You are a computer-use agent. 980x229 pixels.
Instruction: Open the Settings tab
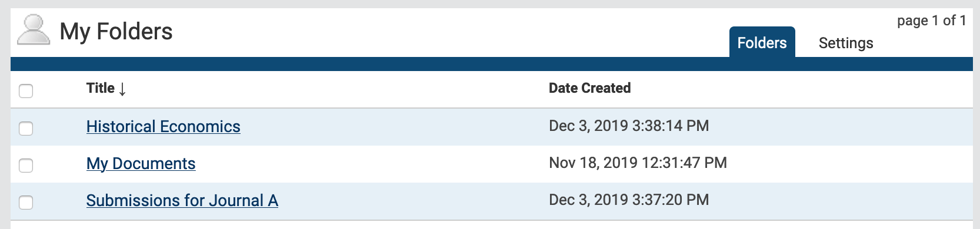pyautogui.click(x=845, y=43)
